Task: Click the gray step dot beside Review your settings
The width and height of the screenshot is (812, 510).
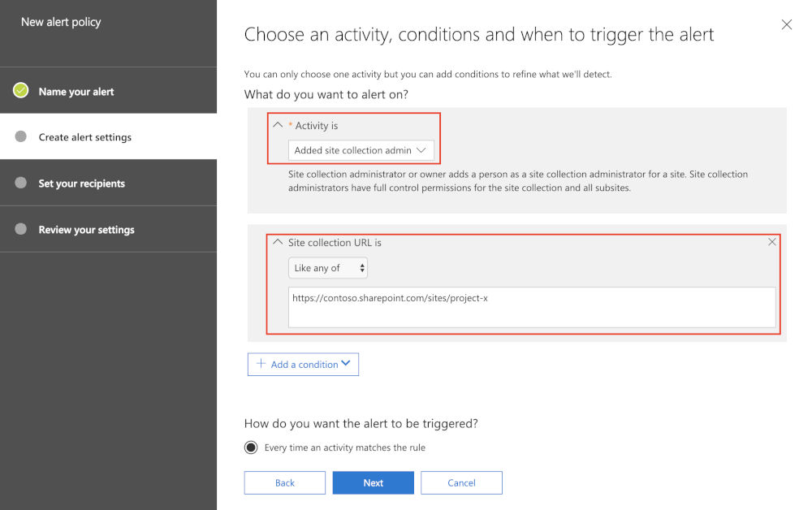Action: coord(21,229)
